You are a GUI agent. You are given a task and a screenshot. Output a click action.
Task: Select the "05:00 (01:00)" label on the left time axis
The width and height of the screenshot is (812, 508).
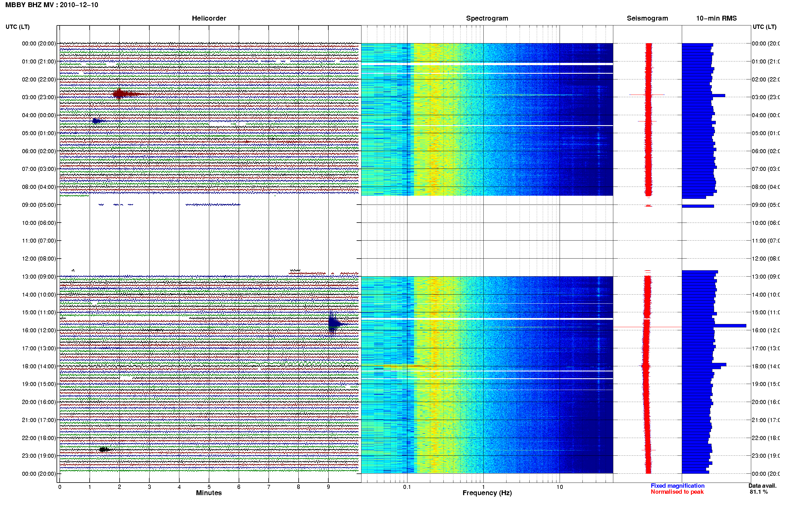click(39, 133)
